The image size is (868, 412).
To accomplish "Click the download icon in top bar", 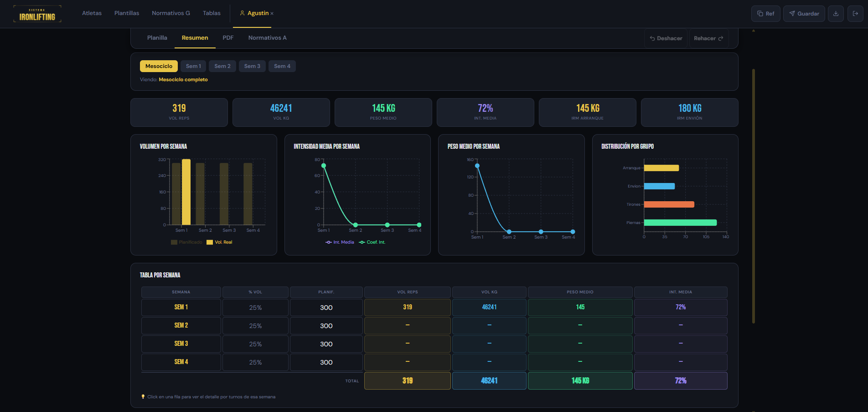I will [x=836, y=14].
